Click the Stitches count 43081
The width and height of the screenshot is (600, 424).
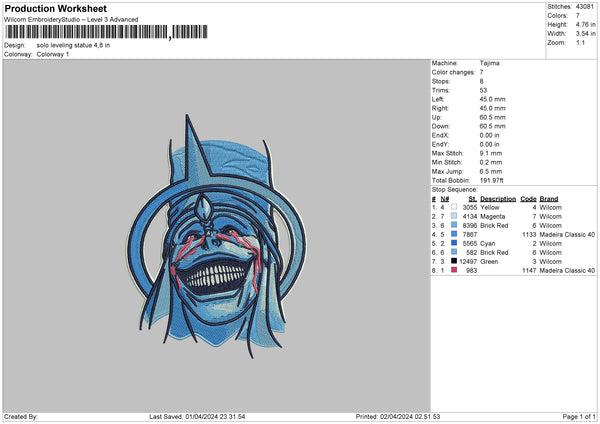click(x=584, y=6)
